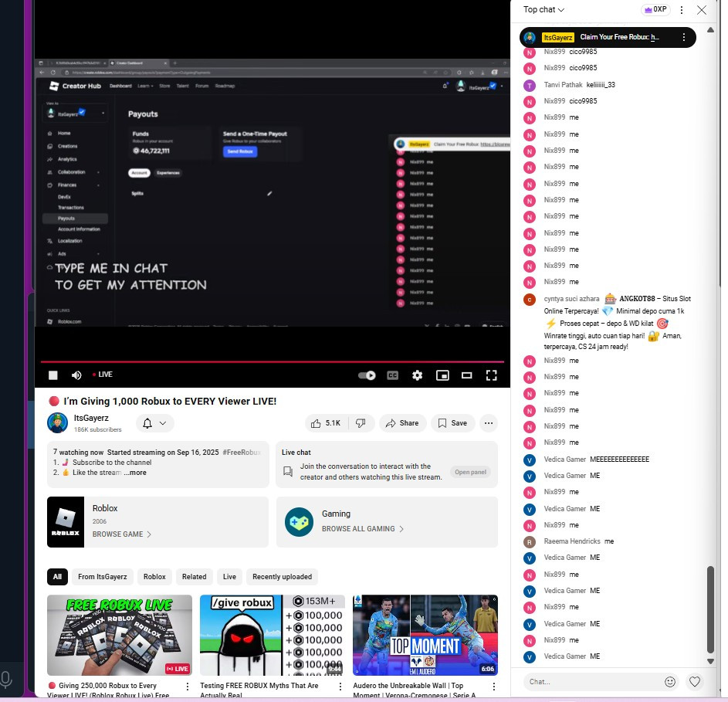
Task: Open cyntya suci azhara's chat avatar
Action: [530, 300]
